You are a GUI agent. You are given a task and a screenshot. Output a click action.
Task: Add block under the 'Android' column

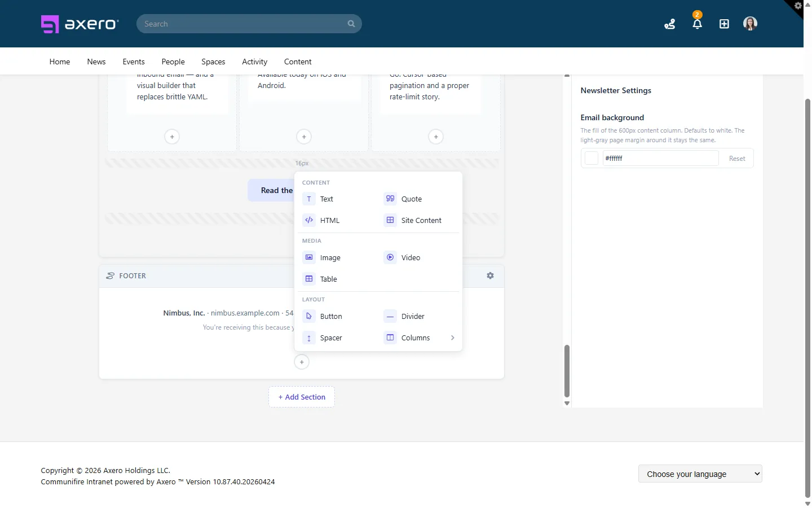[304, 137]
